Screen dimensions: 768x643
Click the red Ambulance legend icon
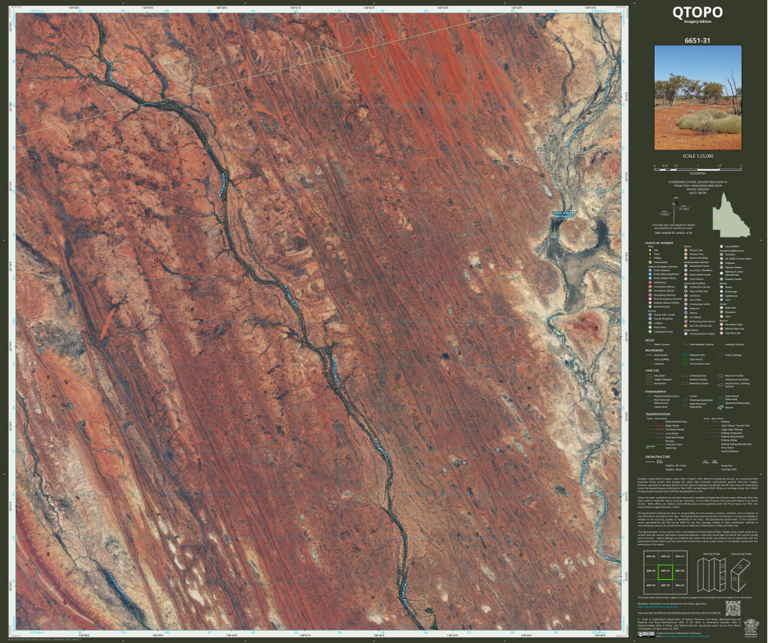click(650, 283)
